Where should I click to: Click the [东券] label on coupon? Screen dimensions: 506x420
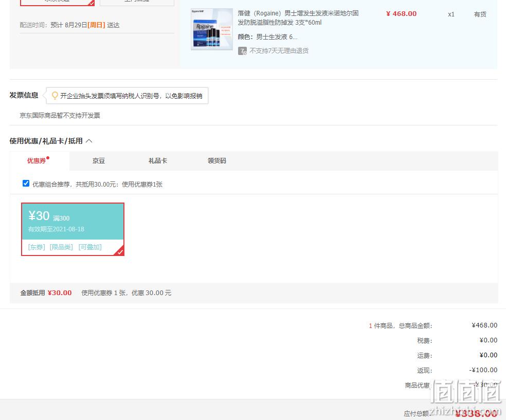(37, 247)
